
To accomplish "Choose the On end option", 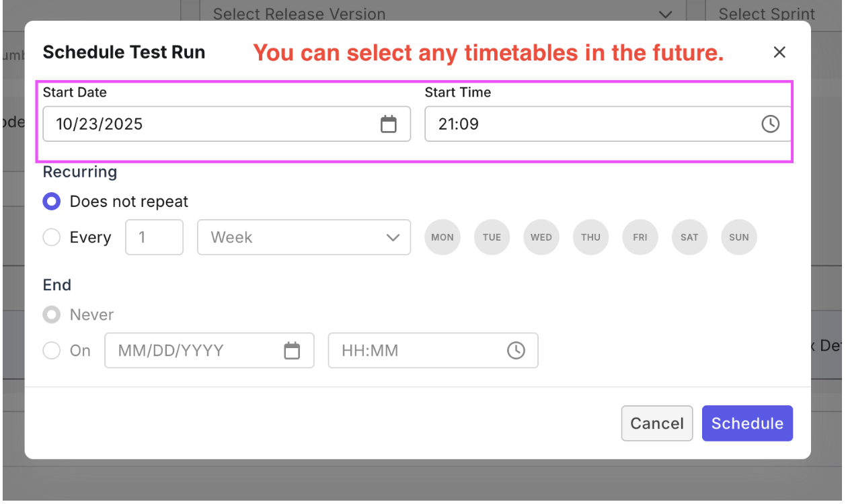I will tap(52, 350).
